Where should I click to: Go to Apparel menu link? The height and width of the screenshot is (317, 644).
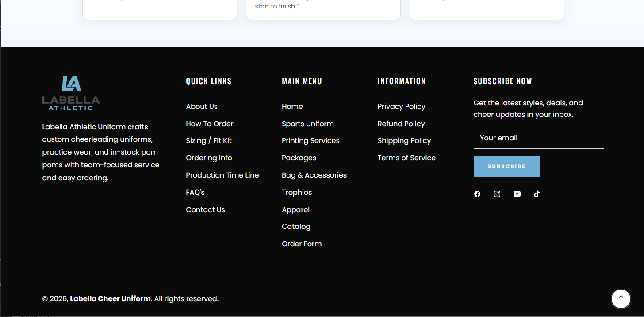[296, 210]
